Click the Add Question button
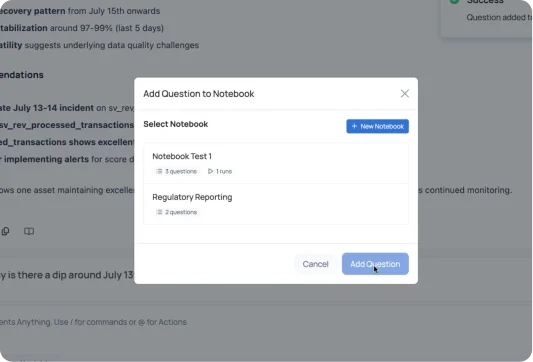Image resolution: width=533 pixels, height=362 pixels. coord(375,264)
